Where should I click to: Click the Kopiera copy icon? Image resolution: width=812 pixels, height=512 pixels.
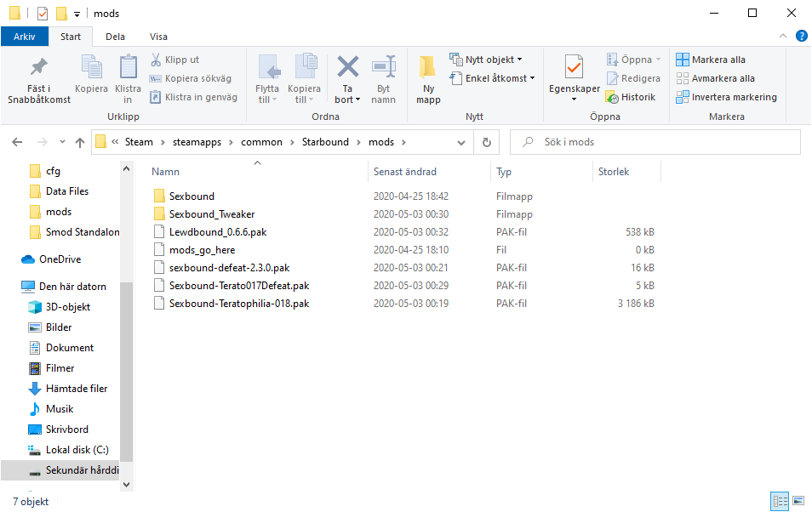[x=92, y=68]
